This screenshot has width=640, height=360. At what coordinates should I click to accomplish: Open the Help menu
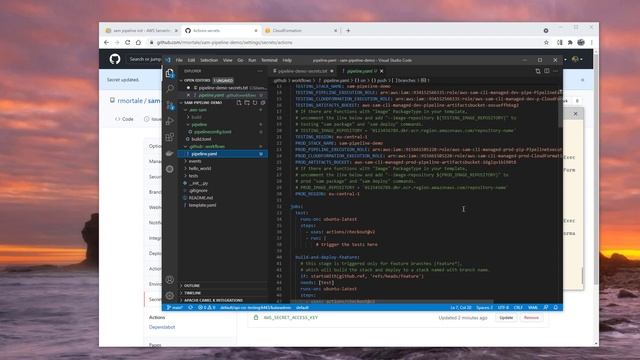(x=287, y=60)
